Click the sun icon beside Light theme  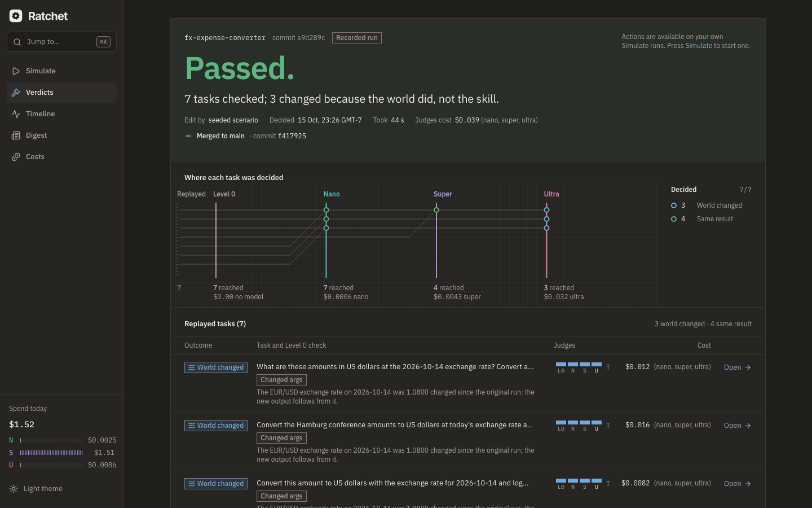(x=14, y=489)
